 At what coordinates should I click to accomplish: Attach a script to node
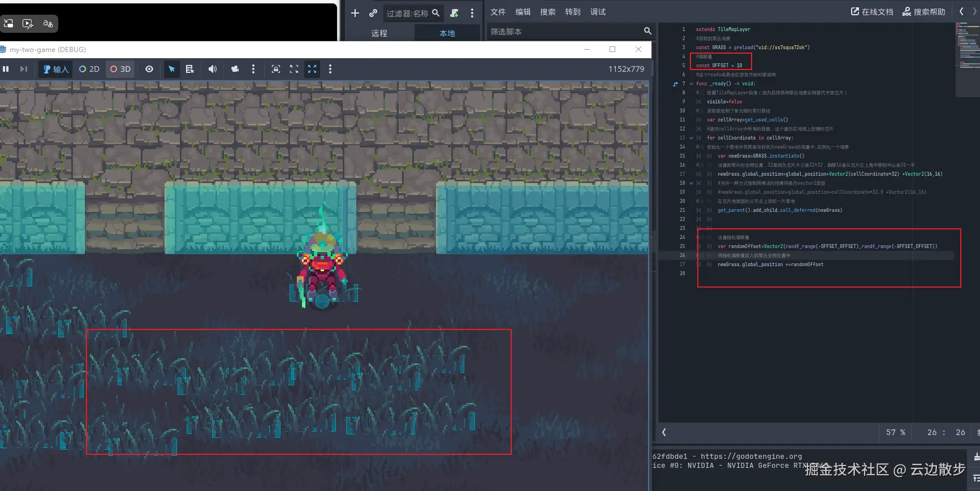coord(454,13)
